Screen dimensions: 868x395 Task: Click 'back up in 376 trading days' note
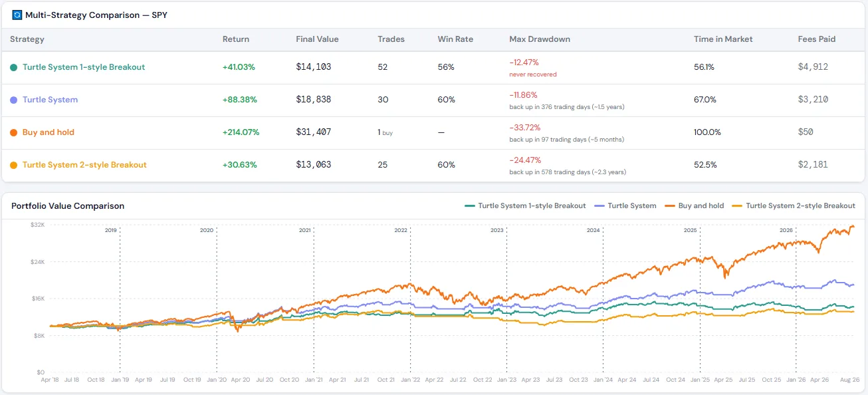[567, 107]
